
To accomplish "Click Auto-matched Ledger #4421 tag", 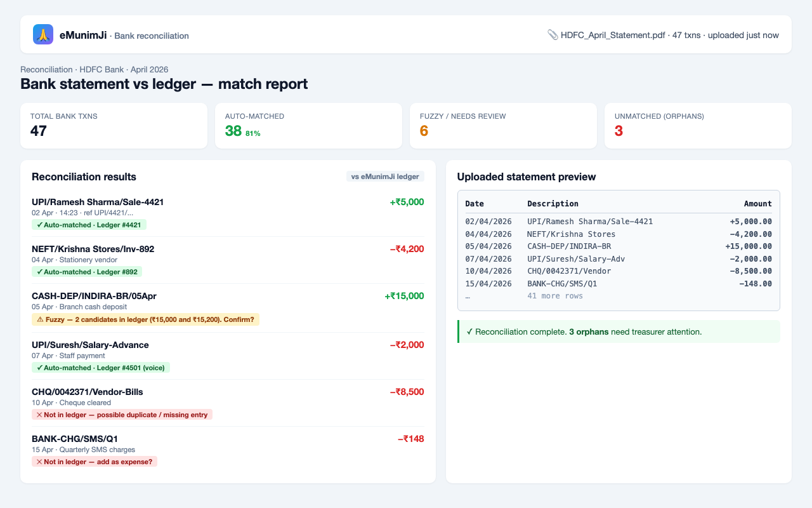I will click(89, 225).
